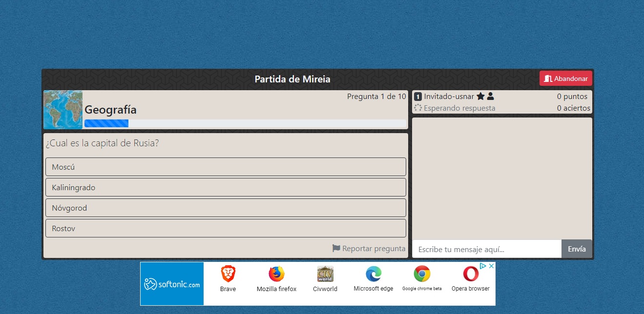Click Reportar pregunta to report the question

(x=374, y=248)
